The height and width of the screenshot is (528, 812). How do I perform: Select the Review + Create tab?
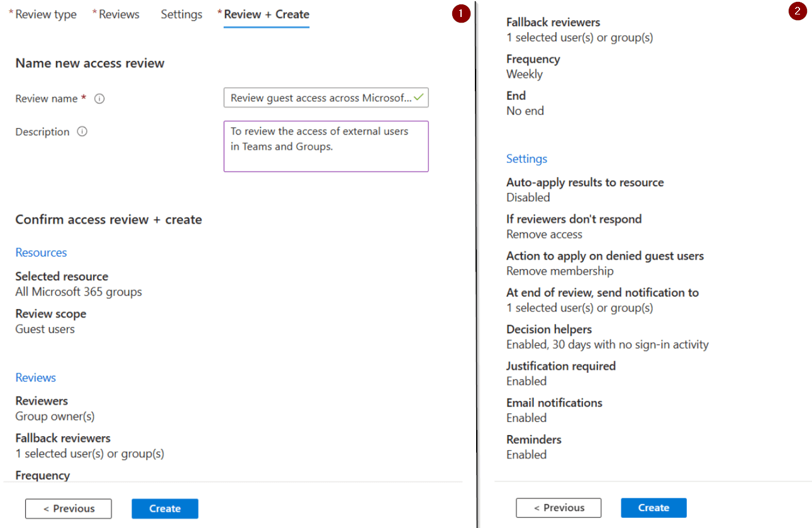pos(266,14)
